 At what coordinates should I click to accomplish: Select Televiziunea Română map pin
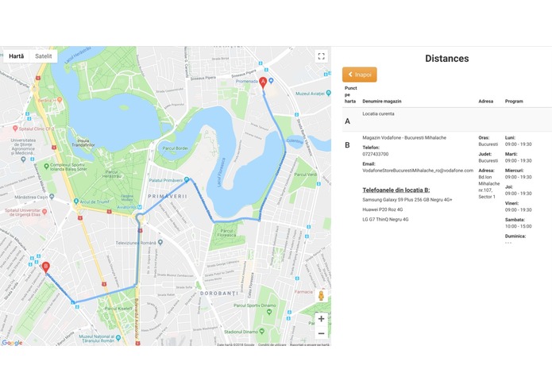point(160,243)
